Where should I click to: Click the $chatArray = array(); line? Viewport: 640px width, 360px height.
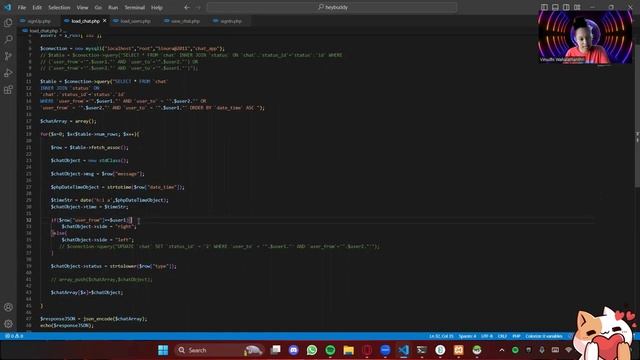pyautogui.click(x=68, y=121)
